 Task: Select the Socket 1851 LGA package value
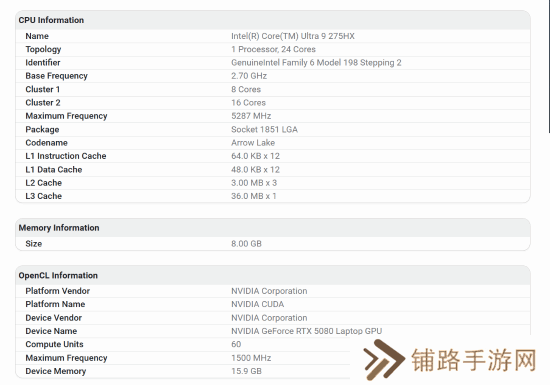(x=264, y=129)
